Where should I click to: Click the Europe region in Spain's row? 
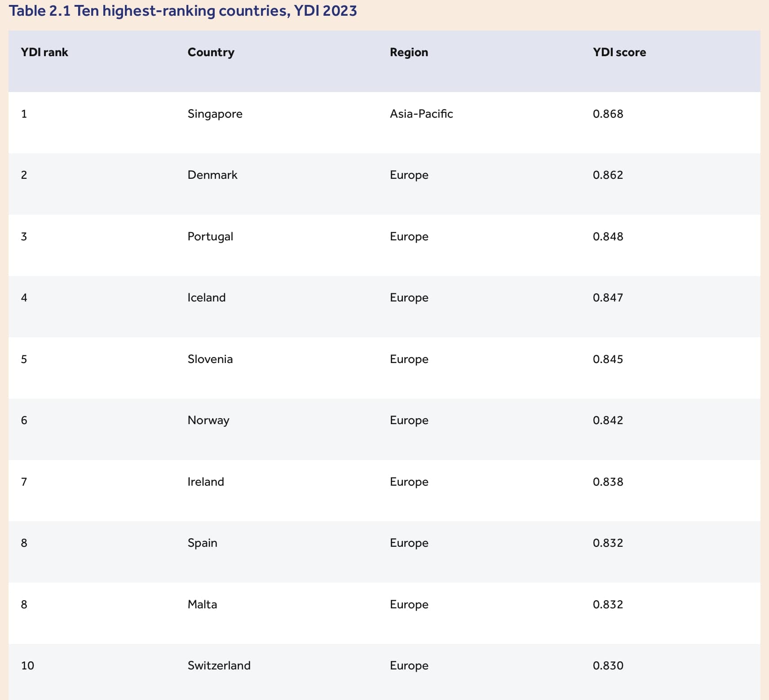[x=409, y=543]
